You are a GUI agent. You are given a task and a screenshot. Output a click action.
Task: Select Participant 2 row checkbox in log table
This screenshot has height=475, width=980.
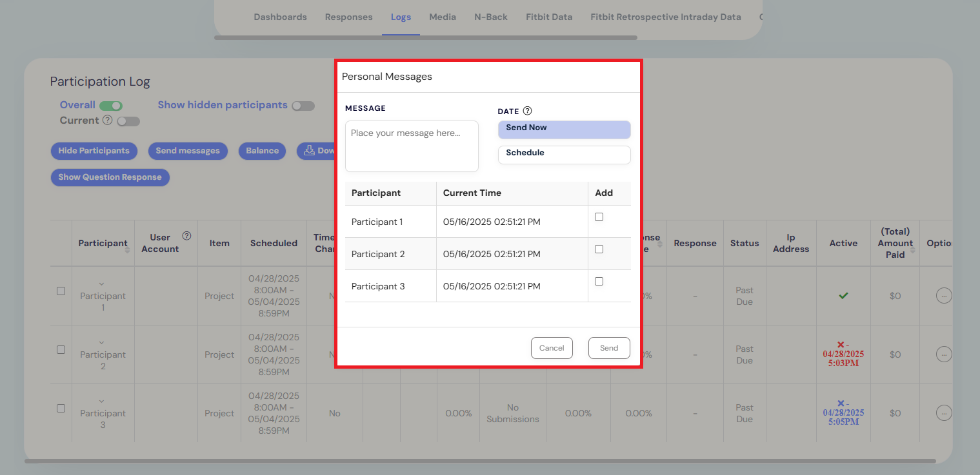tap(61, 349)
